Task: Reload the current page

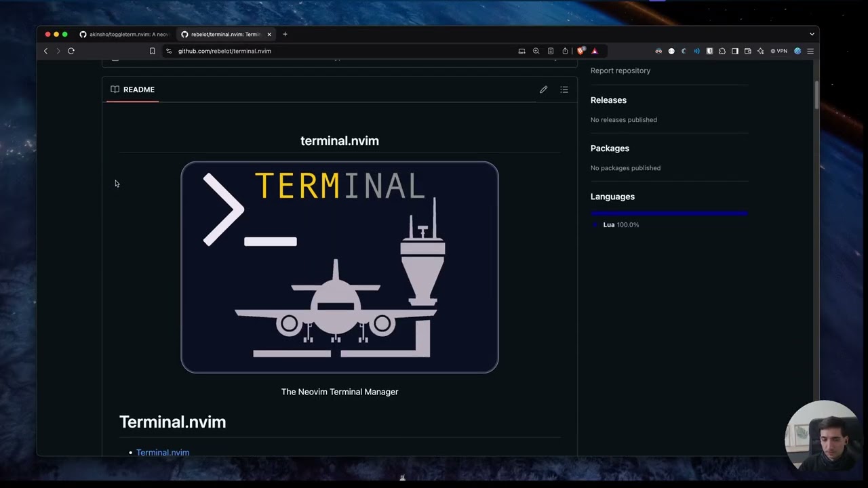Action: coord(71,51)
